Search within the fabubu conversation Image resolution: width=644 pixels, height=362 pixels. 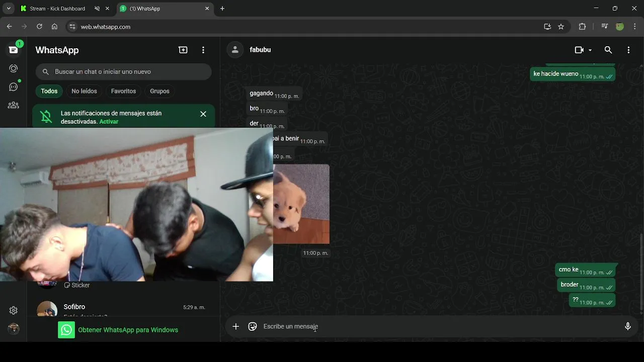(x=608, y=50)
